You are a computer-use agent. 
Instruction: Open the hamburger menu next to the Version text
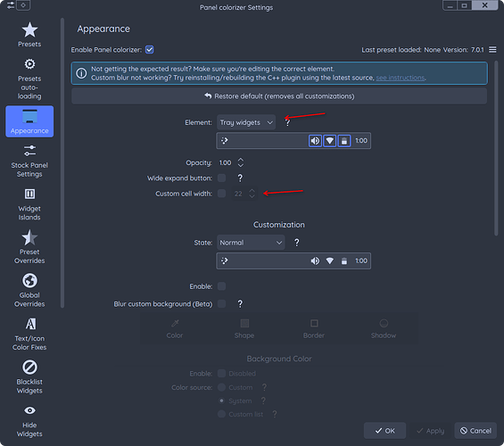(x=492, y=50)
